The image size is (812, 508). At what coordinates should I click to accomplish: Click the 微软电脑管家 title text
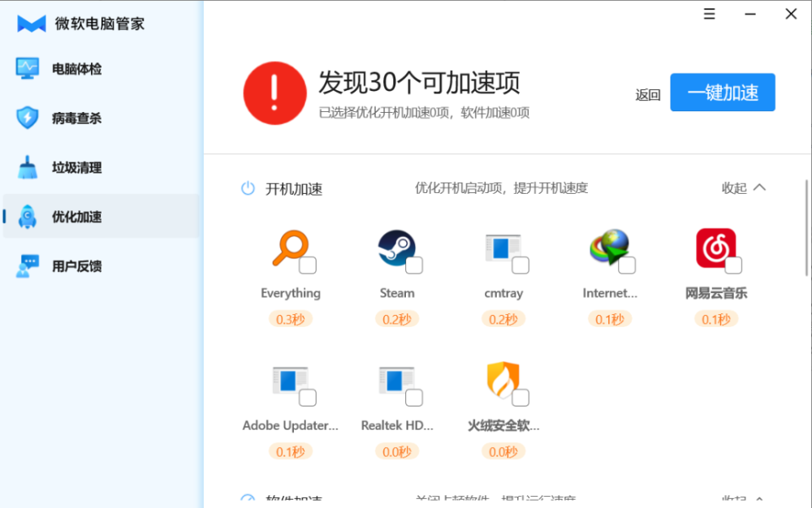pos(99,24)
